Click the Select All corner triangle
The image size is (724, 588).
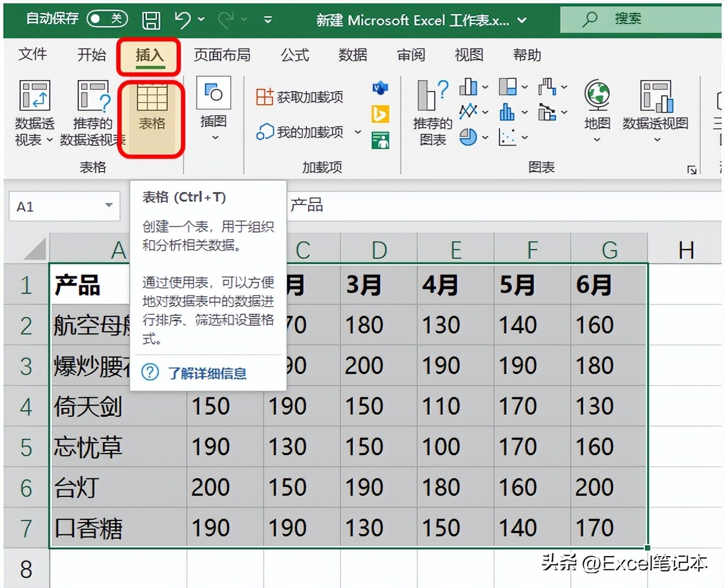(x=34, y=248)
